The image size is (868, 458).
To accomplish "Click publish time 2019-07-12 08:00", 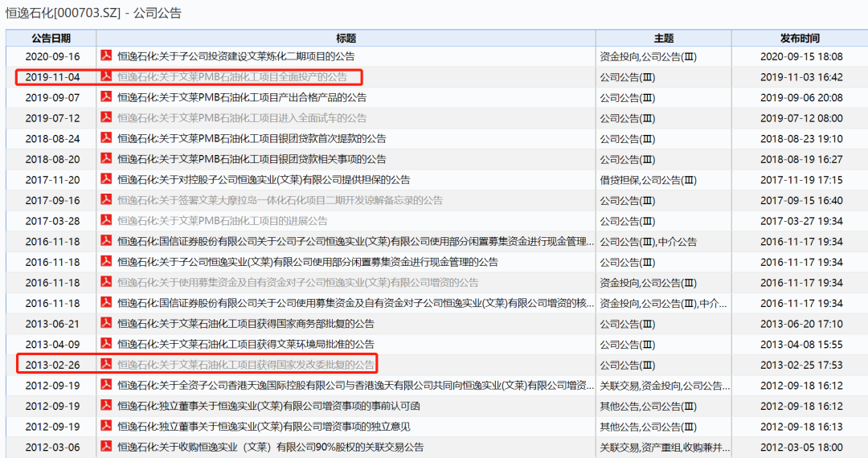I will [x=801, y=118].
